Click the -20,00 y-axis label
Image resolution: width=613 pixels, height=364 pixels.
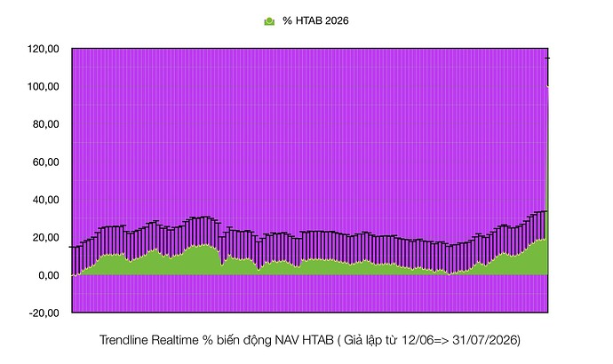[44, 313]
